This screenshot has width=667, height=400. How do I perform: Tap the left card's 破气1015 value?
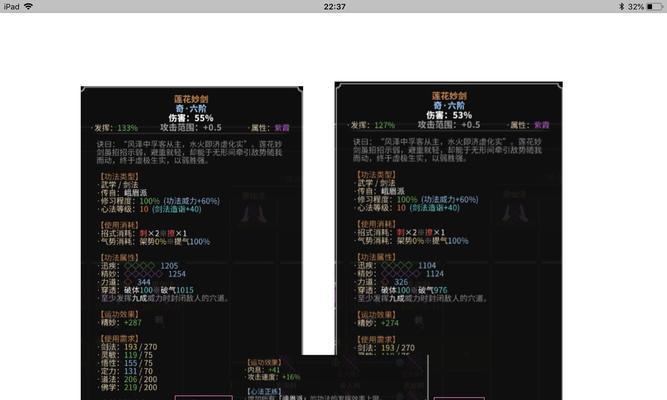(177, 290)
